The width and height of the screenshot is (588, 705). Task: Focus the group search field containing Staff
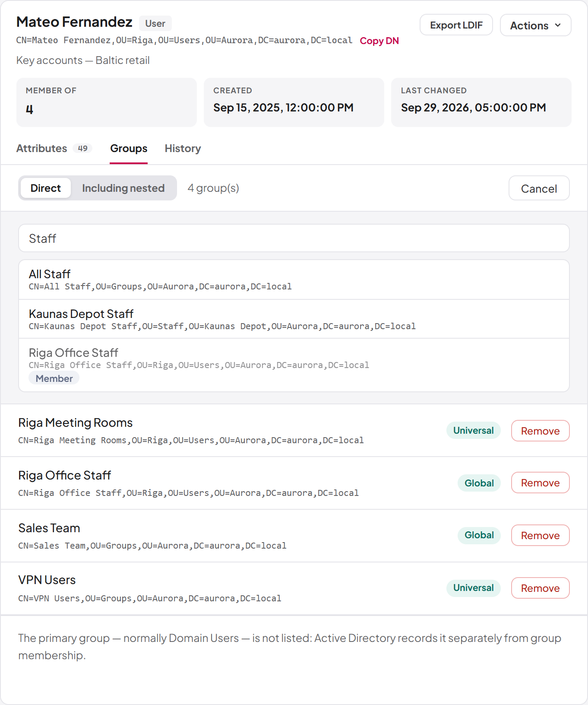pos(294,238)
